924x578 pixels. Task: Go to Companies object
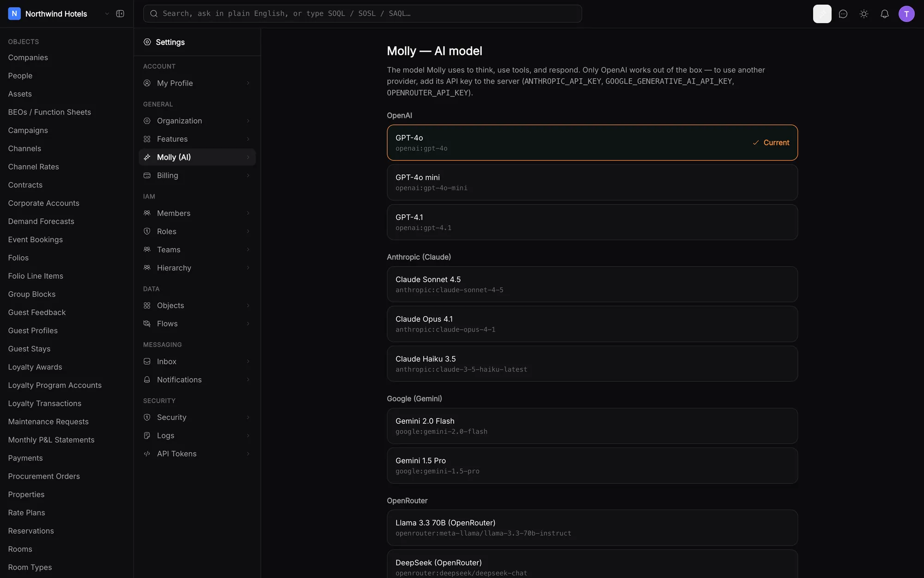coord(28,57)
